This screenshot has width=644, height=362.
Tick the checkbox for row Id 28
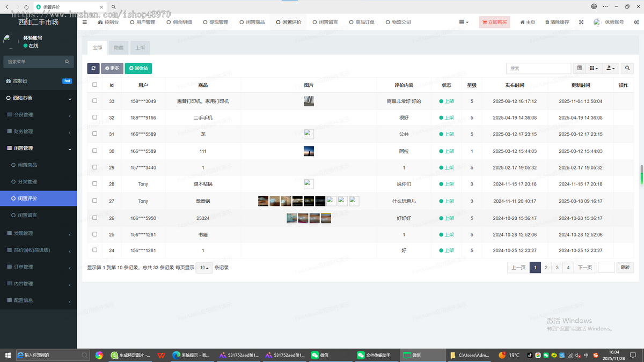[95, 184]
